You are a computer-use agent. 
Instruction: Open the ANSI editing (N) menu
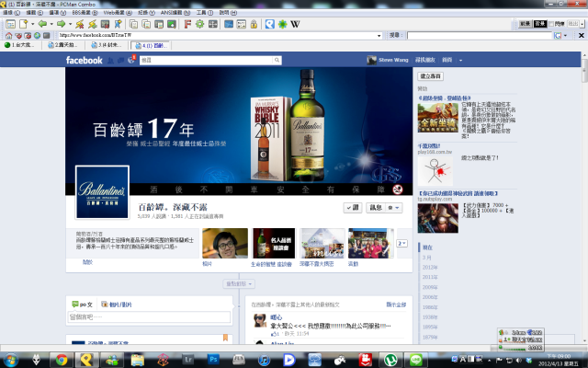click(175, 12)
